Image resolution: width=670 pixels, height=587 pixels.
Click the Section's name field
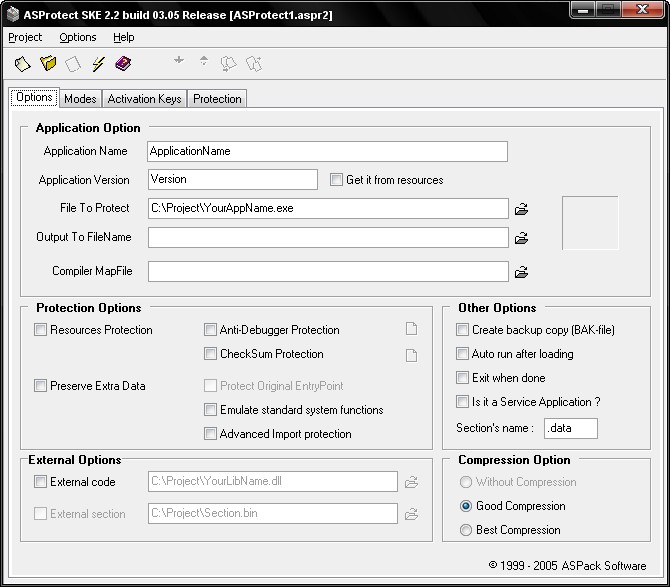[x=571, y=428]
